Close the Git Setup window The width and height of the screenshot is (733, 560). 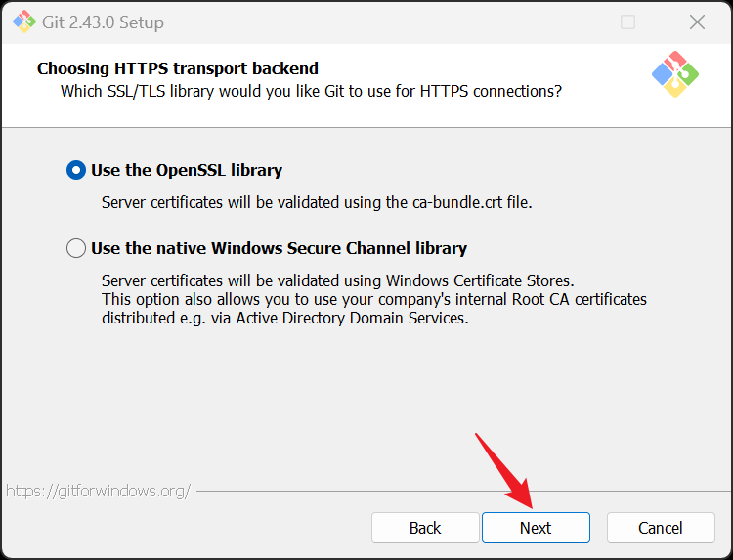[697, 22]
